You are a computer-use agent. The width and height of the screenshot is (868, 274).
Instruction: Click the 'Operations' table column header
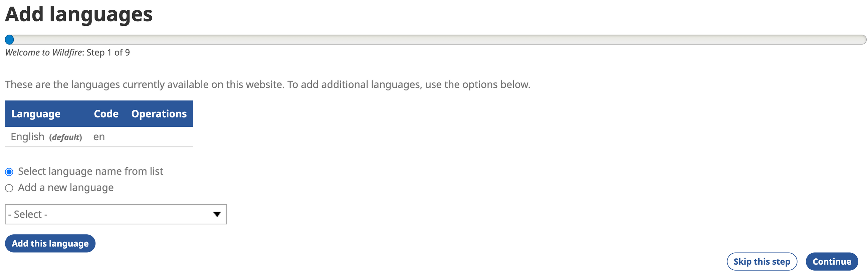point(159,114)
